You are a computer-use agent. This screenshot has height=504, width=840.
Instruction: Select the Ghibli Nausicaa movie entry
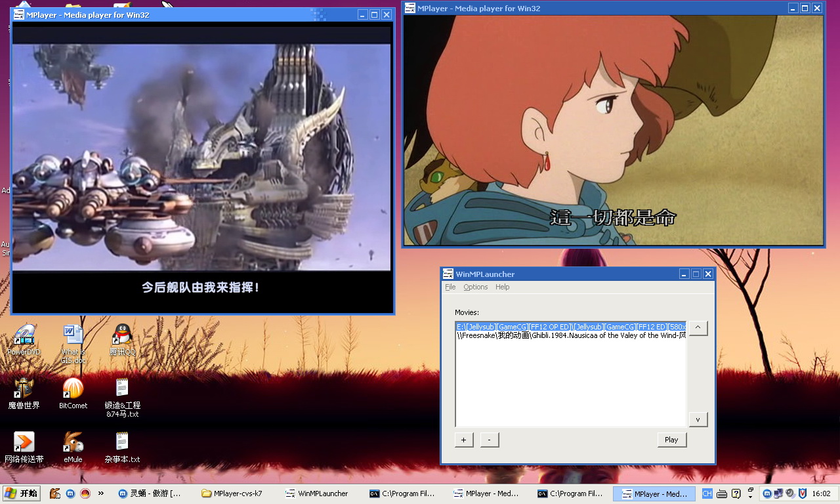tap(571, 335)
